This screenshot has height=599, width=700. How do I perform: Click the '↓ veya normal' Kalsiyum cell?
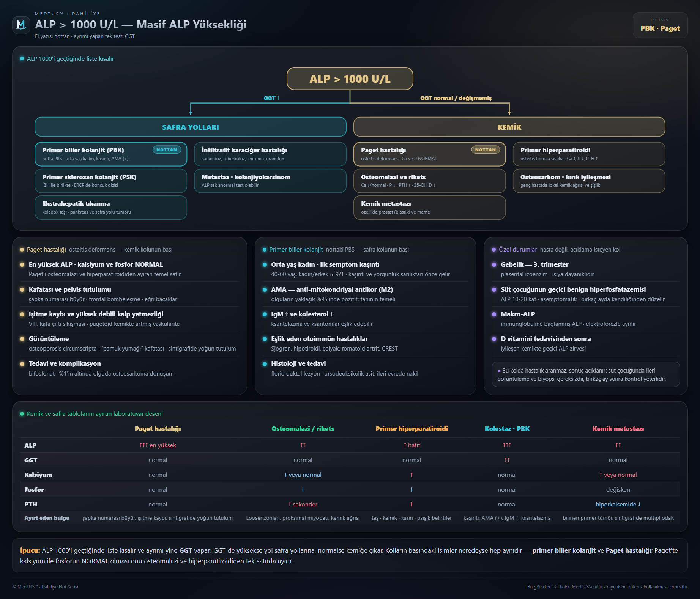click(x=303, y=475)
